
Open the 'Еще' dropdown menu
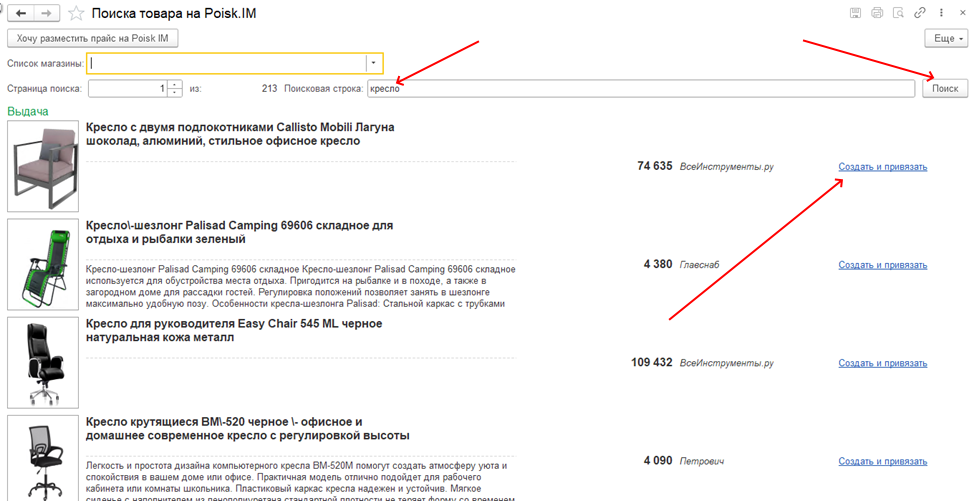[946, 38]
